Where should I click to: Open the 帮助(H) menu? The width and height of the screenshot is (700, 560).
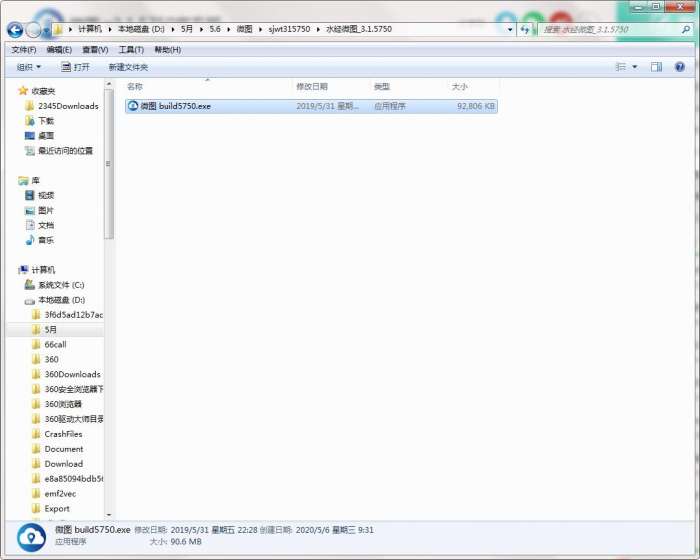click(167, 50)
